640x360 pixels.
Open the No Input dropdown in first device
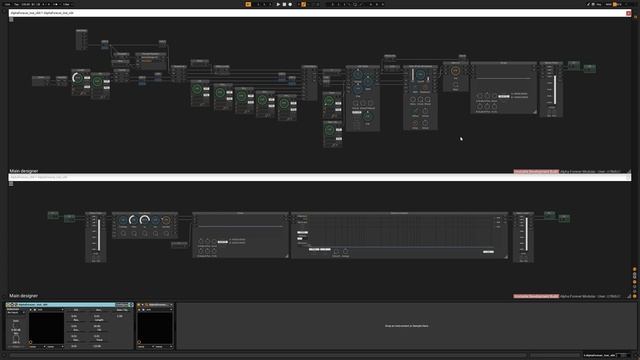16,312
